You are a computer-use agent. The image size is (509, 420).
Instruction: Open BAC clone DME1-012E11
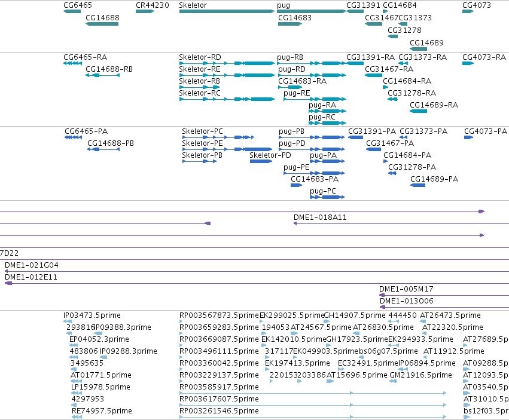coord(31,277)
